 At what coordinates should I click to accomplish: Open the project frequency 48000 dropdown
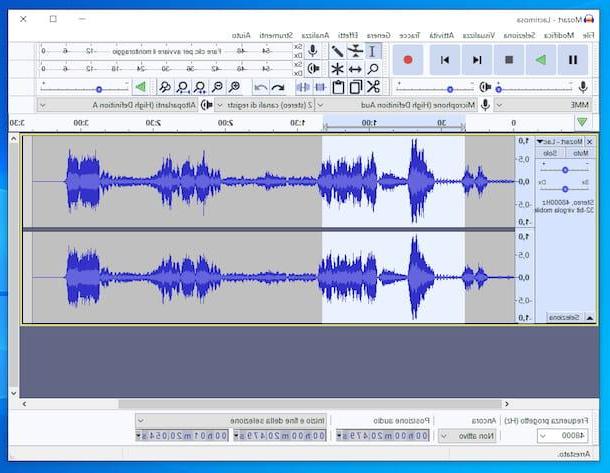point(562,436)
